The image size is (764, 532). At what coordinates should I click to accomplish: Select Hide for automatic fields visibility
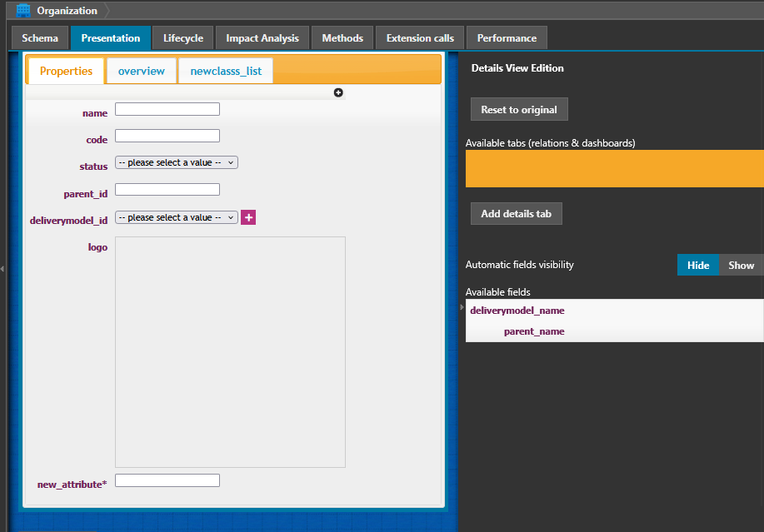[698, 265]
